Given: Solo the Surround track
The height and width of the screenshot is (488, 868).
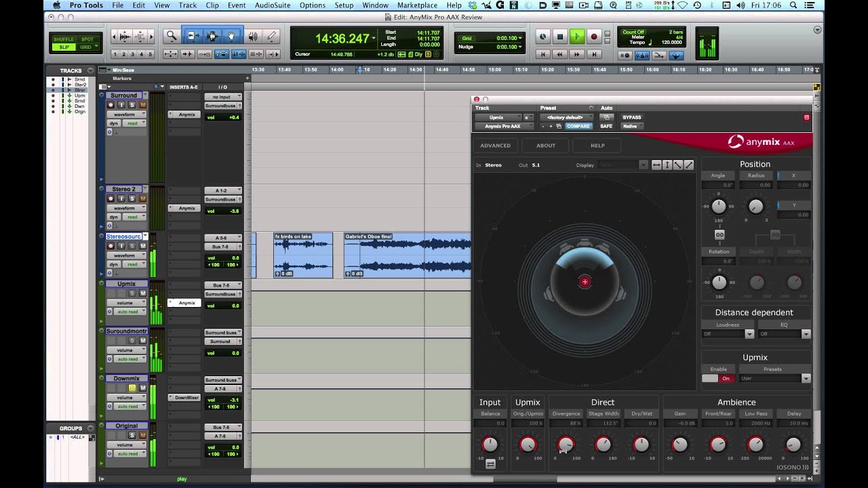Looking at the screenshot, I should point(132,105).
